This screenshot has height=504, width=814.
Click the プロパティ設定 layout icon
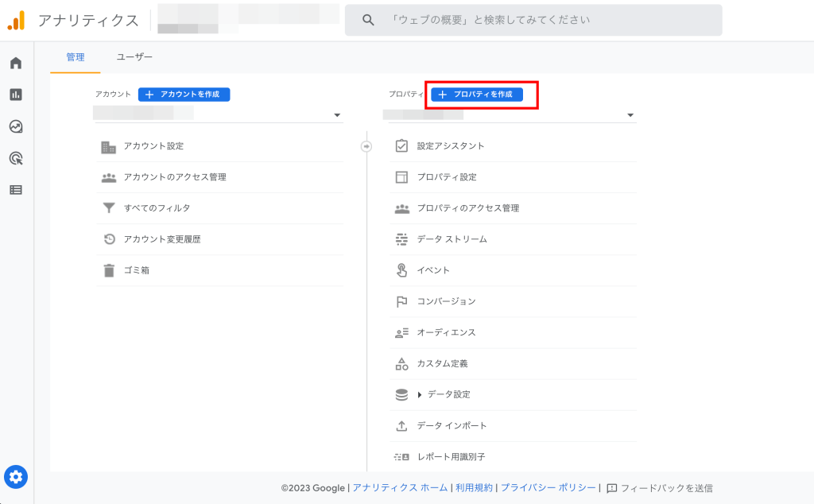pos(401,177)
